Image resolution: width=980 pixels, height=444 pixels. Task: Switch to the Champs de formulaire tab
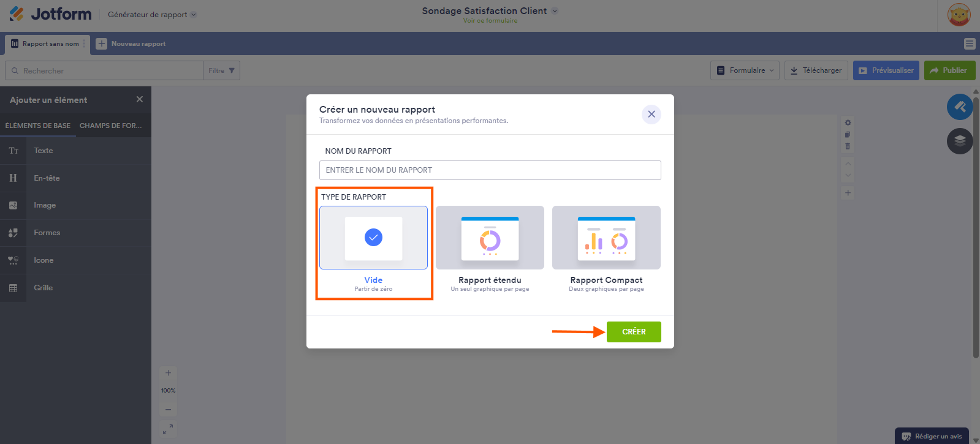coord(110,126)
